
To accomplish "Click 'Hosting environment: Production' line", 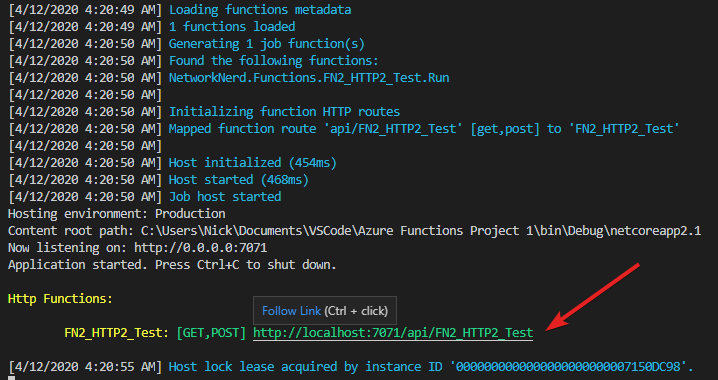I will (117, 214).
